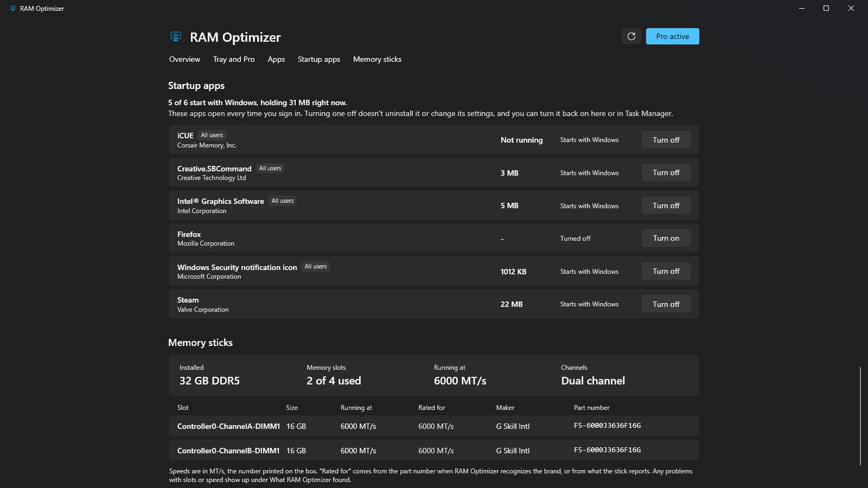
Task: Click the 32 GB DDR5 installed value
Action: [x=209, y=381]
